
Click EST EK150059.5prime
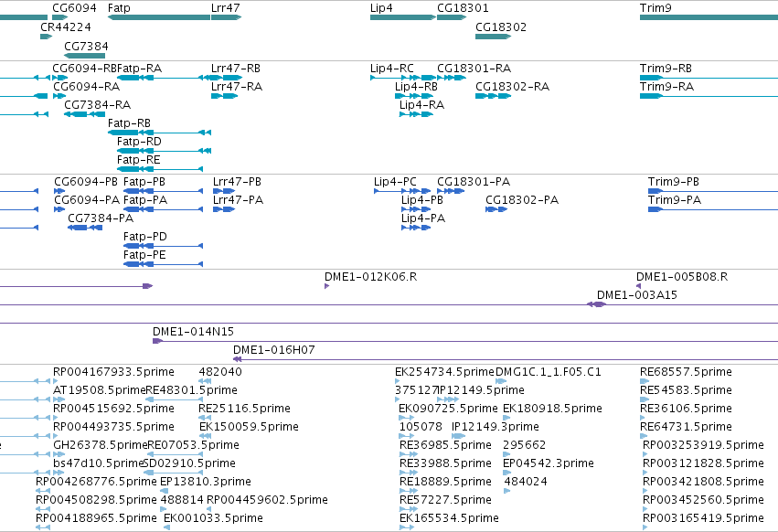[x=249, y=427]
